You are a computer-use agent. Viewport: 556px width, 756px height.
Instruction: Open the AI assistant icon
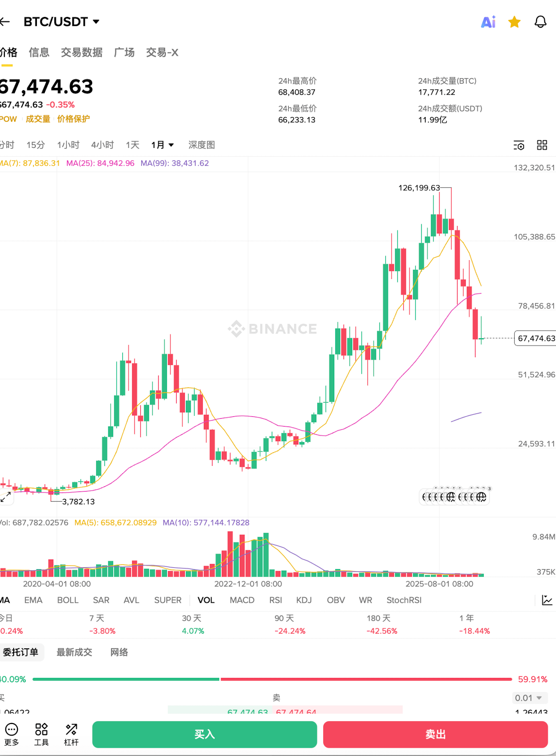488,22
